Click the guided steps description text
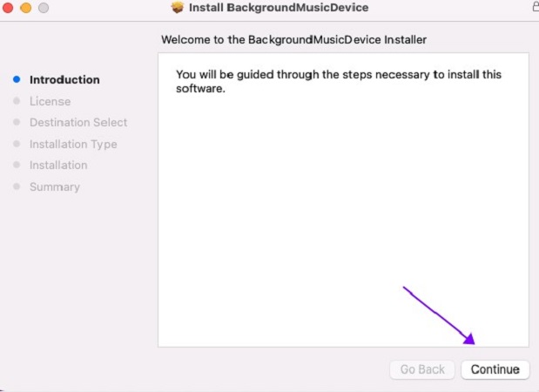 338,81
